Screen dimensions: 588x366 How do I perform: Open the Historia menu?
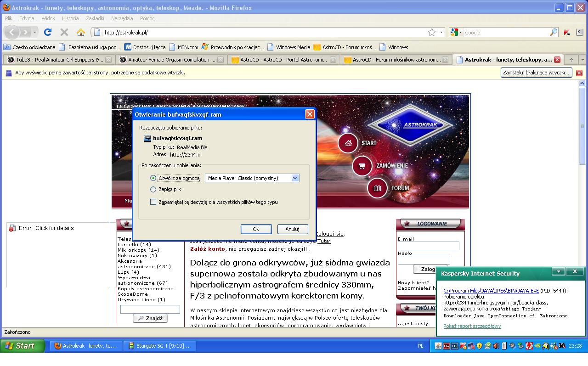(x=70, y=18)
